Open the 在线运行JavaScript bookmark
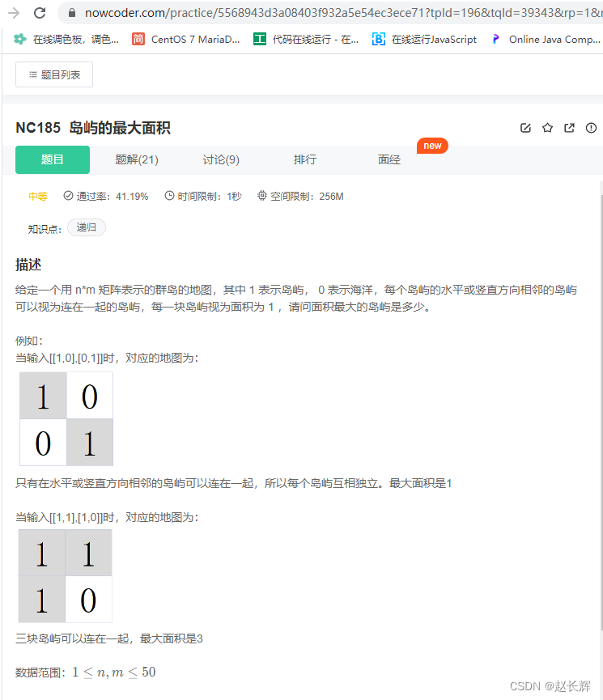This screenshot has width=603, height=700. pyautogui.click(x=424, y=40)
